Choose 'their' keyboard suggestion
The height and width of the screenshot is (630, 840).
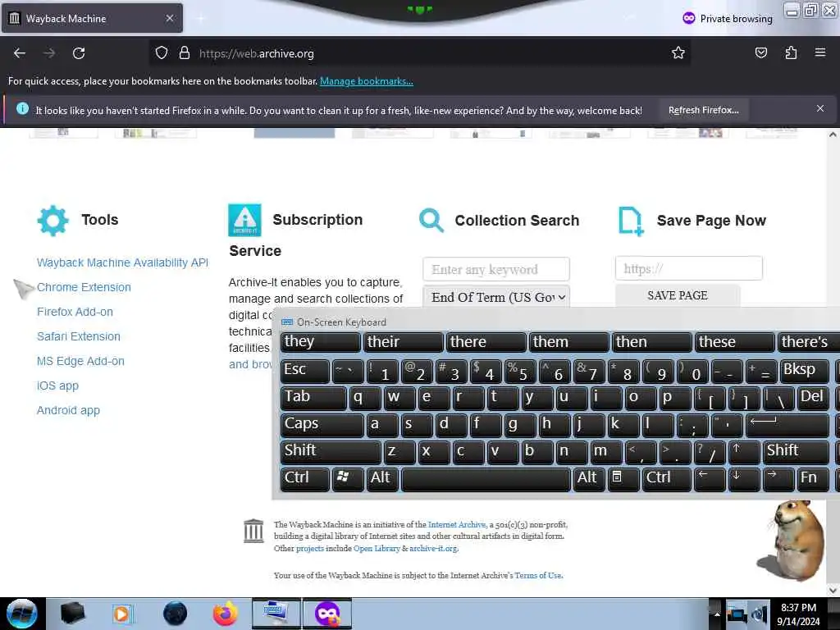coord(403,342)
